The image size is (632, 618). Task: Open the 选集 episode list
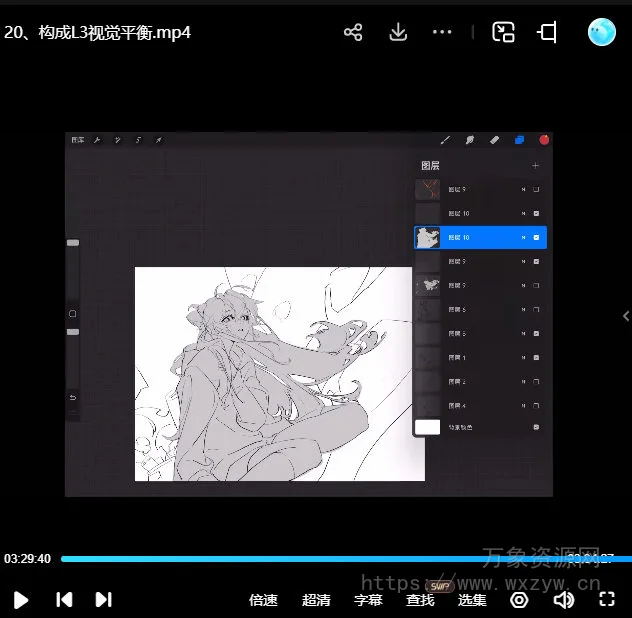[x=472, y=600]
